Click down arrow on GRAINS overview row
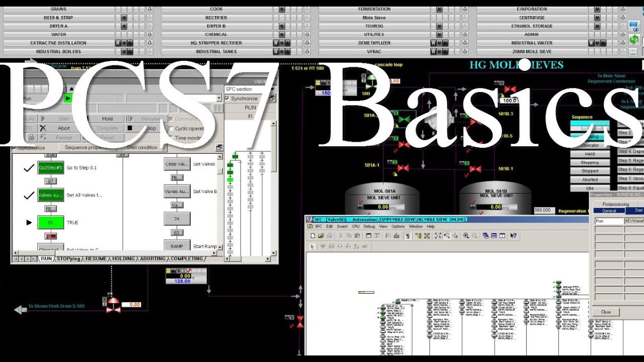This screenshot has height=362, width=644. [x=149, y=9]
